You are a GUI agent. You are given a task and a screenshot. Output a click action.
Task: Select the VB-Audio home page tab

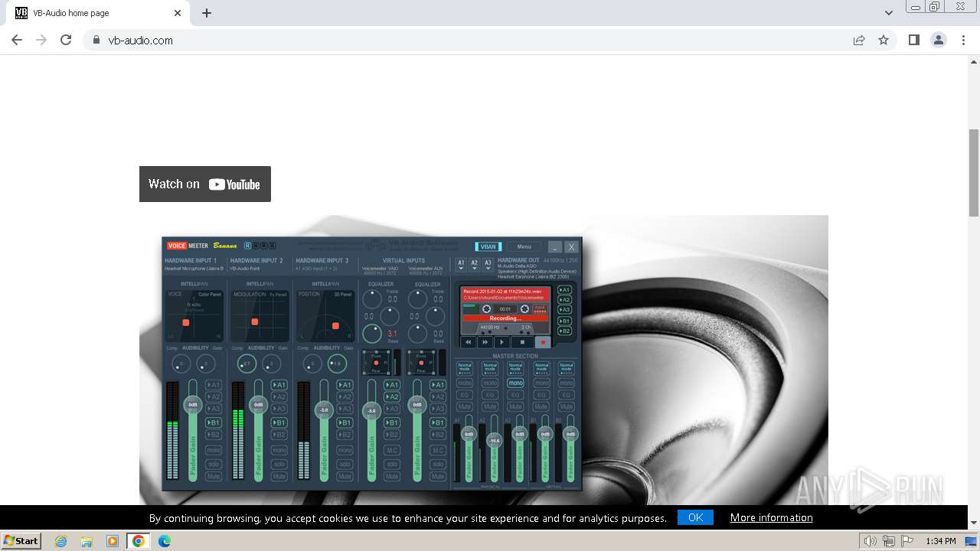100,13
